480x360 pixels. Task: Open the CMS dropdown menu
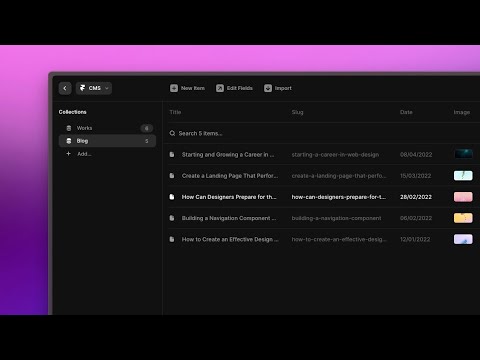(94, 88)
